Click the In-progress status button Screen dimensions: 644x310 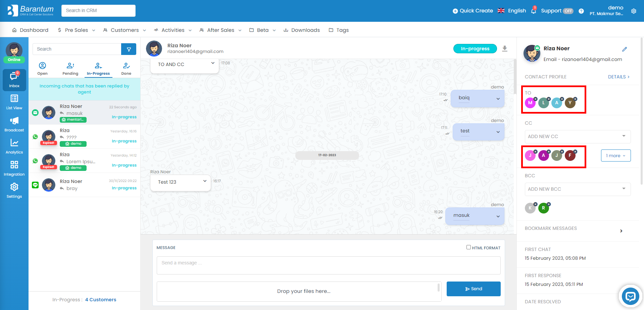[x=475, y=49]
